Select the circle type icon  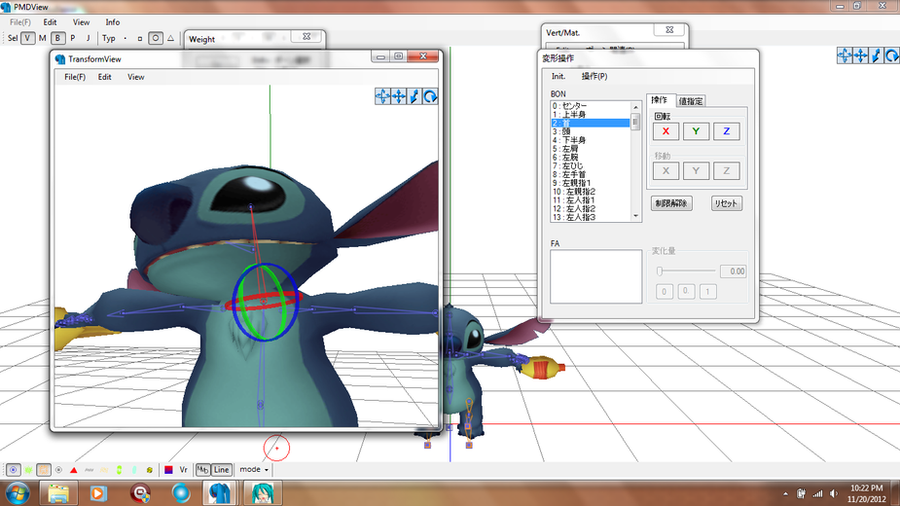156,38
